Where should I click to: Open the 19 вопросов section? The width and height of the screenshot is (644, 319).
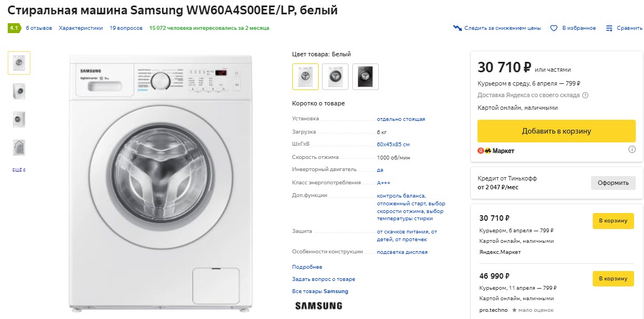coord(126,28)
